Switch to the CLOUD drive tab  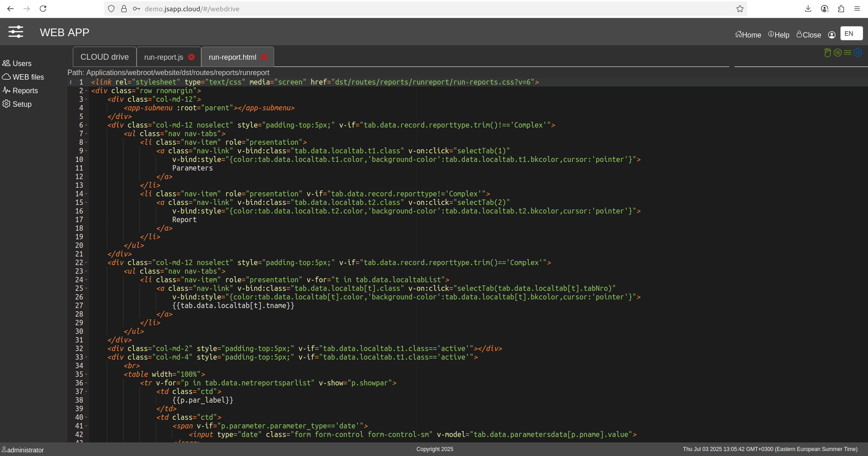point(104,57)
